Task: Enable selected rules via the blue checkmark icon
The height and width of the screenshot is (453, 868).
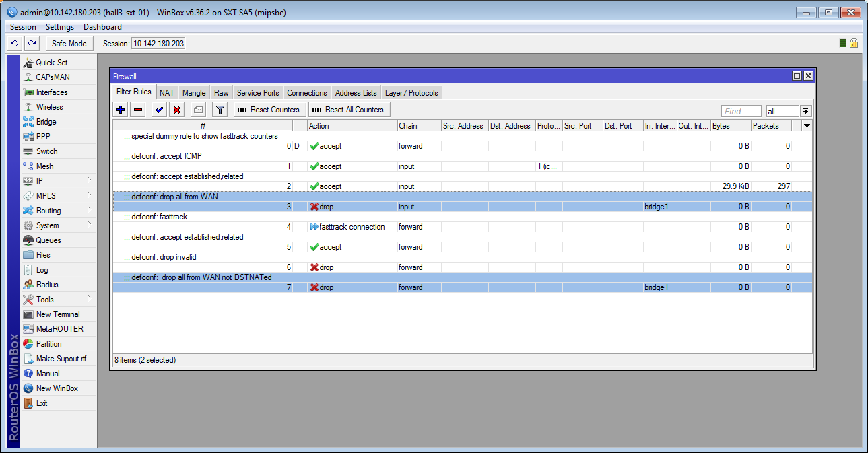Action: pyautogui.click(x=158, y=109)
